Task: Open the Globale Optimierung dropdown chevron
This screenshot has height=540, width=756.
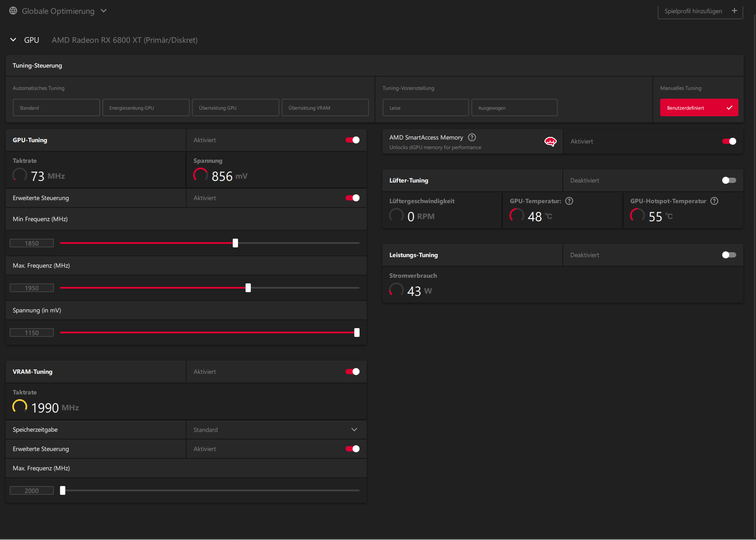Action: click(104, 11)
